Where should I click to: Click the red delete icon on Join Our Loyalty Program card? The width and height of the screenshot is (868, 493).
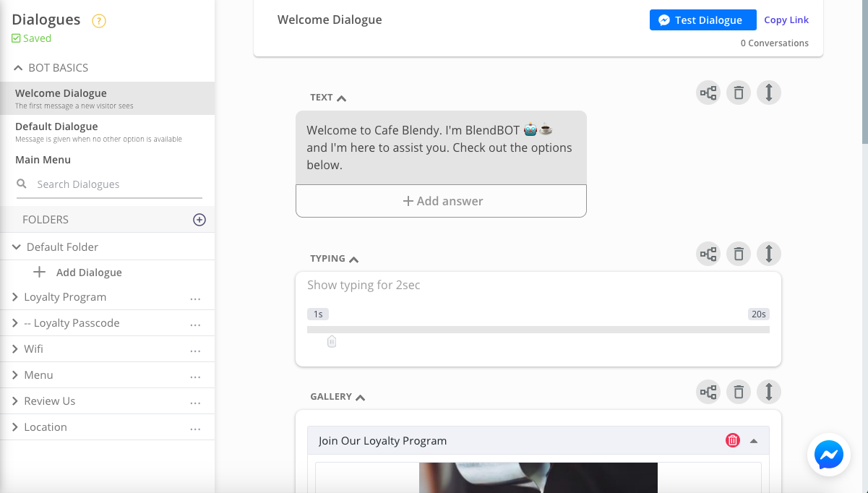pos(733,440)
